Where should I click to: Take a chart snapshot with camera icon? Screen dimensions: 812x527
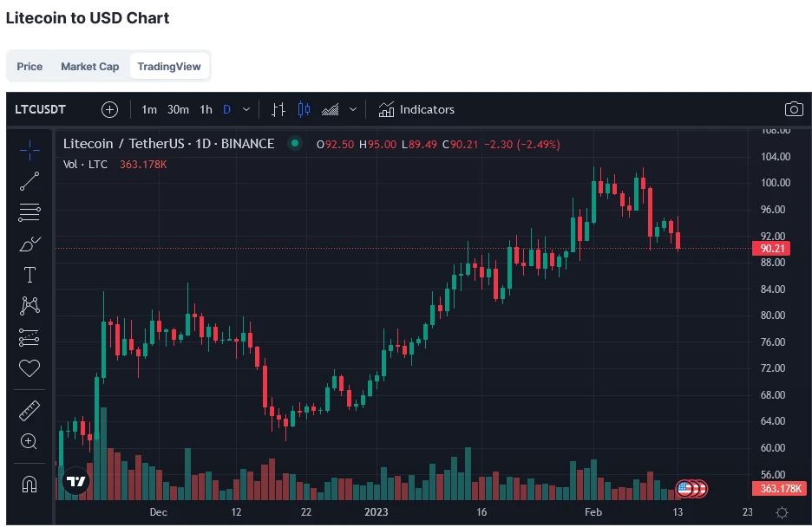point(793,109)
